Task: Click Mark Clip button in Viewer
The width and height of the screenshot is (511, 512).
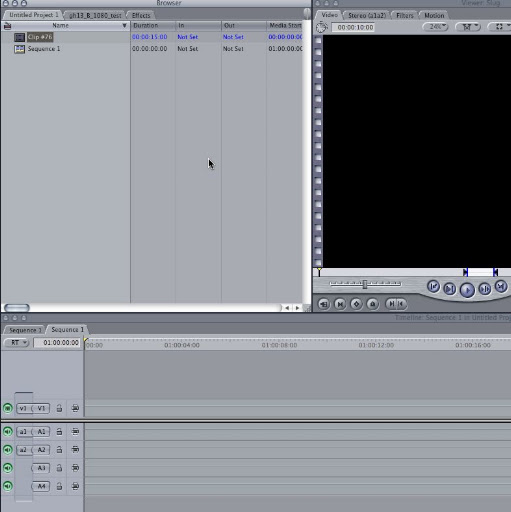Action: click(x=340, y=304)
